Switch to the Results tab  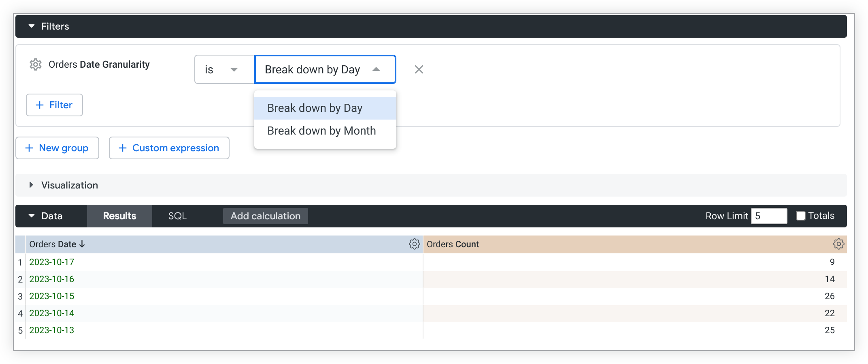coord(119,216)
